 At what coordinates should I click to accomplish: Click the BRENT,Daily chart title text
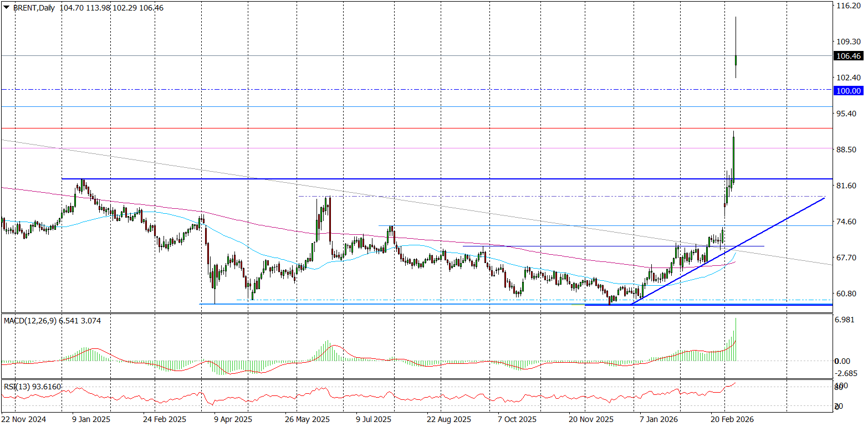[33, 8]
